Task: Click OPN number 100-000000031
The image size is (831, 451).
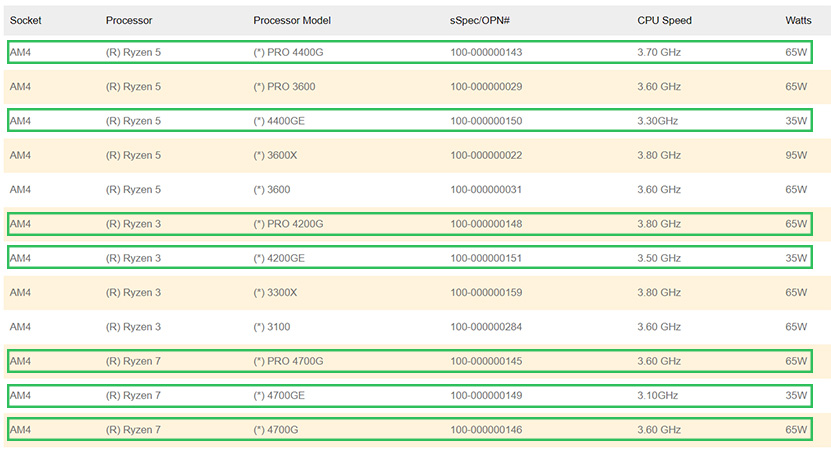Action: click(486, 190)
